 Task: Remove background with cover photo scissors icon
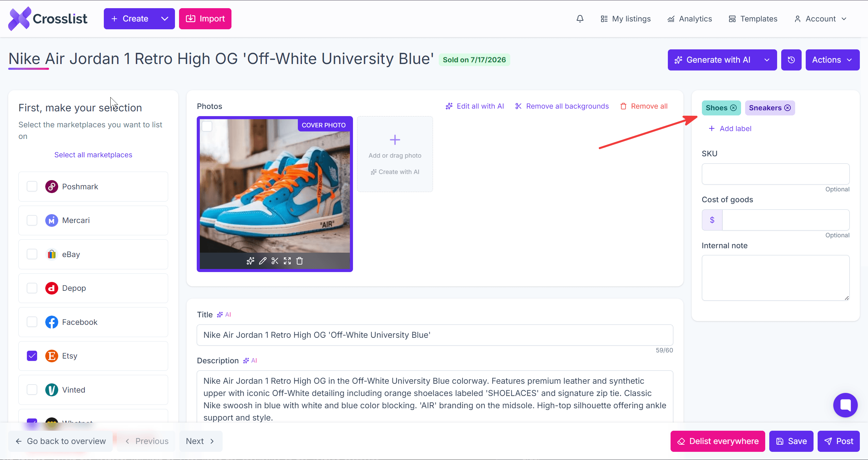click(275, 261)
